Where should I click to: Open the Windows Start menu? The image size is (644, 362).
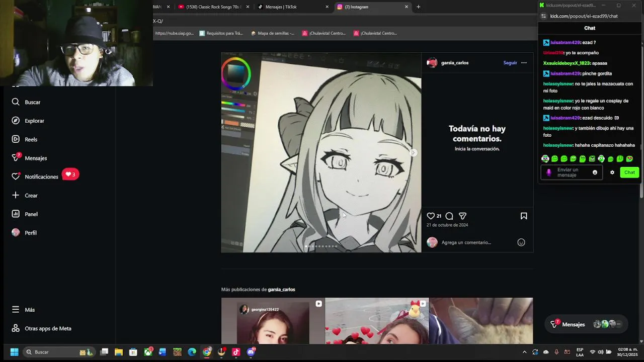pos(14,352)
